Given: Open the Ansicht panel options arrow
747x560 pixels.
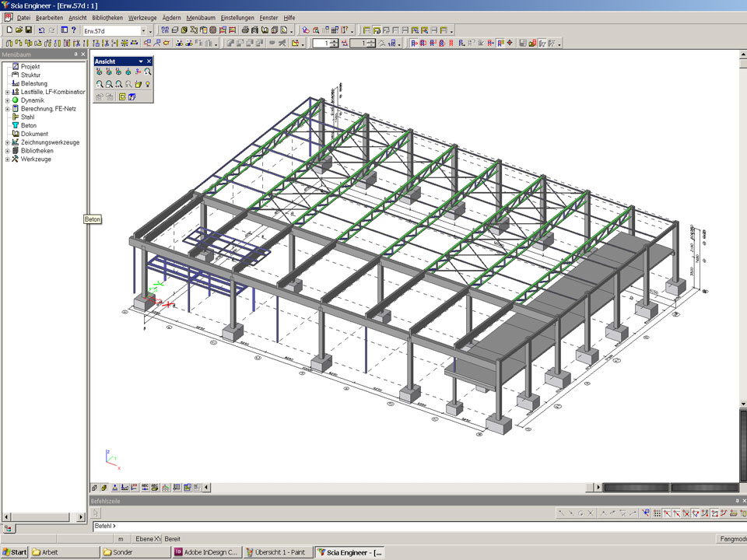Looking at the screenshot, I should pos(141,61).
